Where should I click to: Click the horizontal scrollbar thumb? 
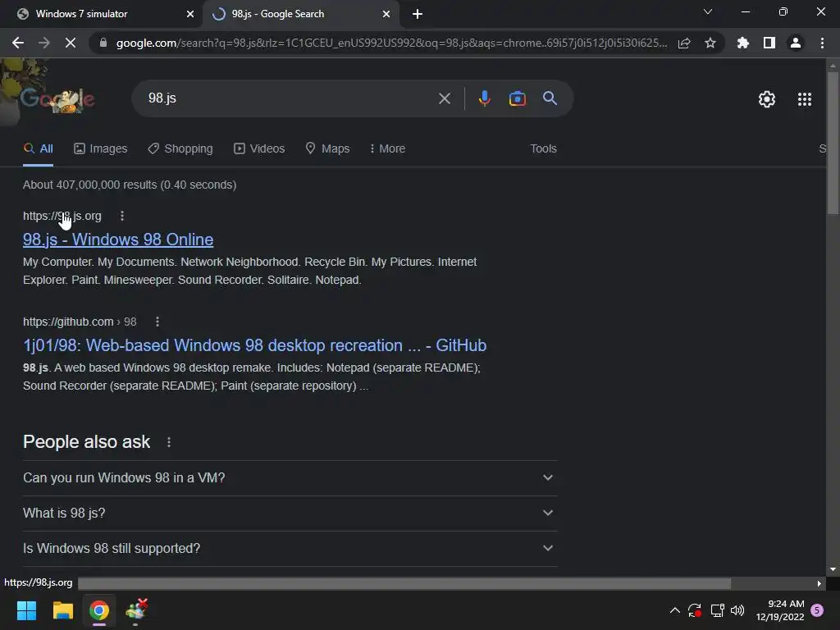pos(404,583)
